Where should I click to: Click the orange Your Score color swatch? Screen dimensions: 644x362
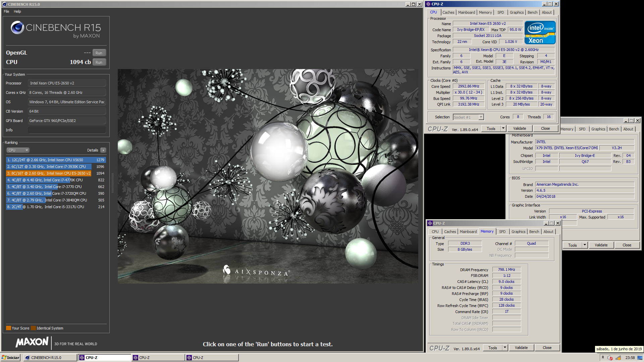[8, 328]
